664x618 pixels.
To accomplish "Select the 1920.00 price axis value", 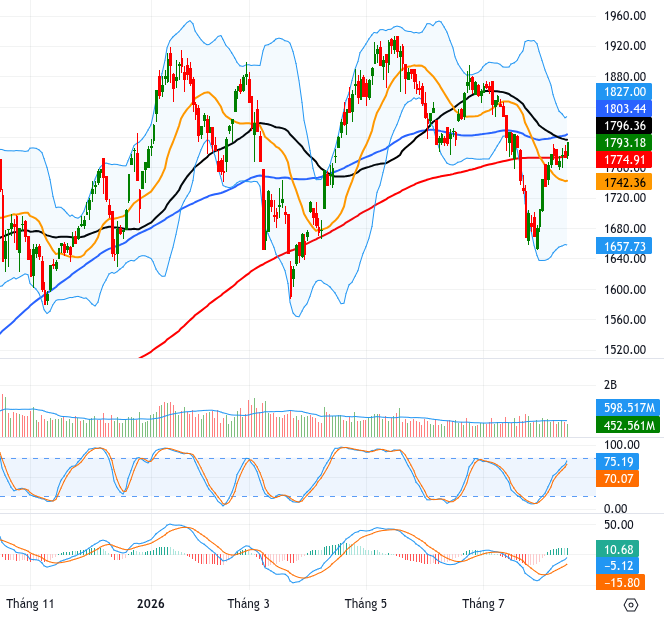I will (625, 46).
